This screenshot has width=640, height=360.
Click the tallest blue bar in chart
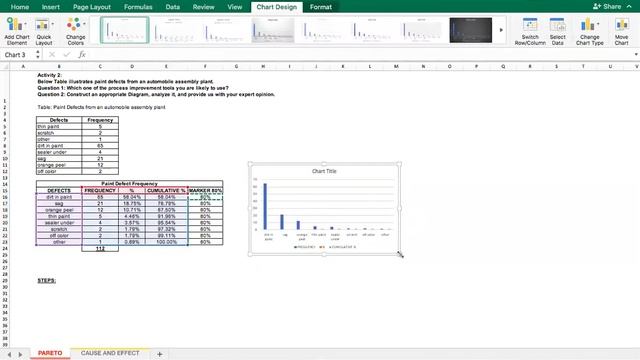click(265, 207)
